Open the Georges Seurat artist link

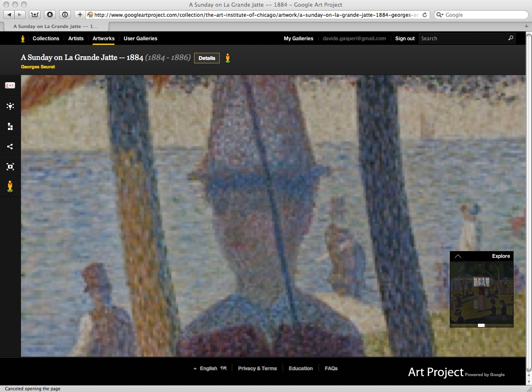pyautogui.click(x=38, y=67)
